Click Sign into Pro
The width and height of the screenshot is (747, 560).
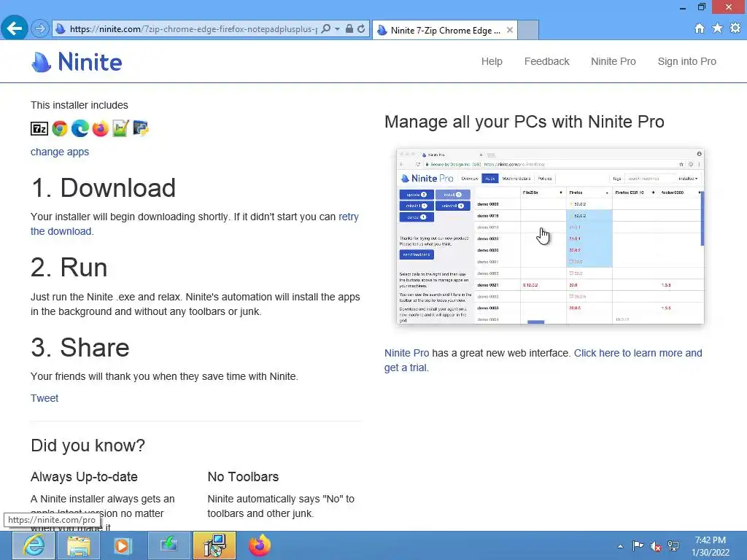[x=687, y=61]
